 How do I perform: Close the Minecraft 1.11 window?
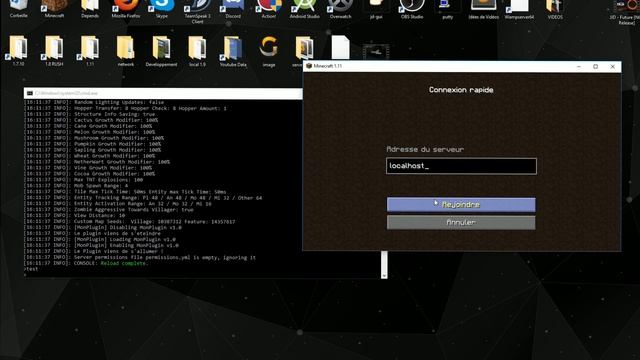click(x=613, y=66)
